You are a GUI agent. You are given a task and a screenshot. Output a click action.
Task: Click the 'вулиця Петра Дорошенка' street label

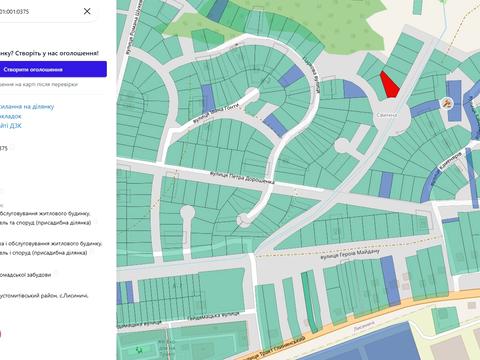[x=242, y=178]
